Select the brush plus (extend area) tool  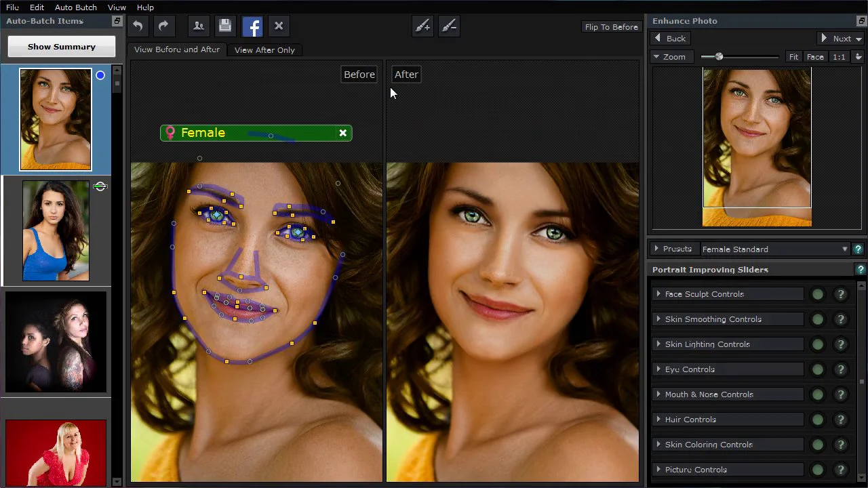[x=423, y=26]
